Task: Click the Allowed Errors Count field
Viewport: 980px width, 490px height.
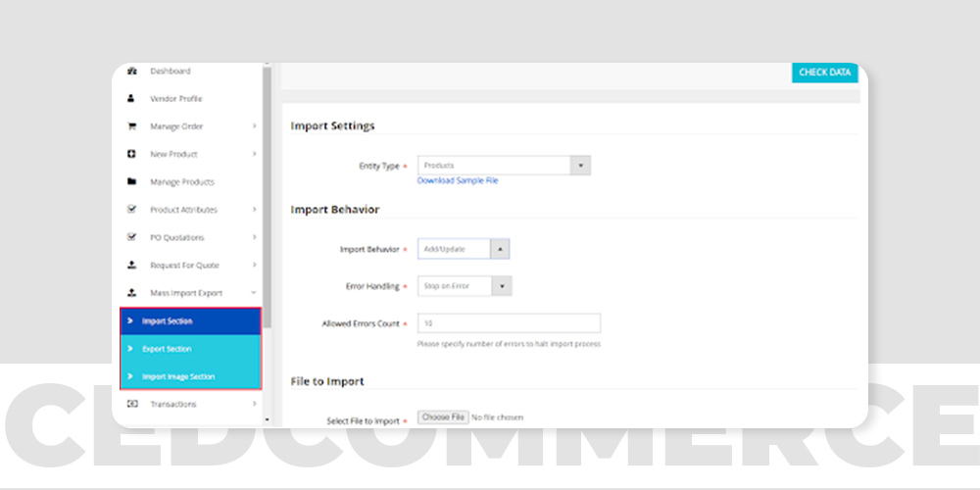Action: pos(509,323)
